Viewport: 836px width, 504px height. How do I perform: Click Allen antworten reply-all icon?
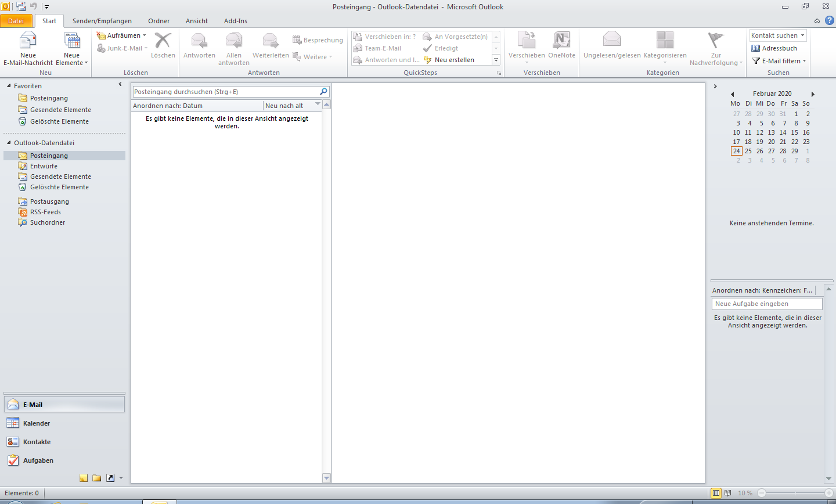coord(234,48)
